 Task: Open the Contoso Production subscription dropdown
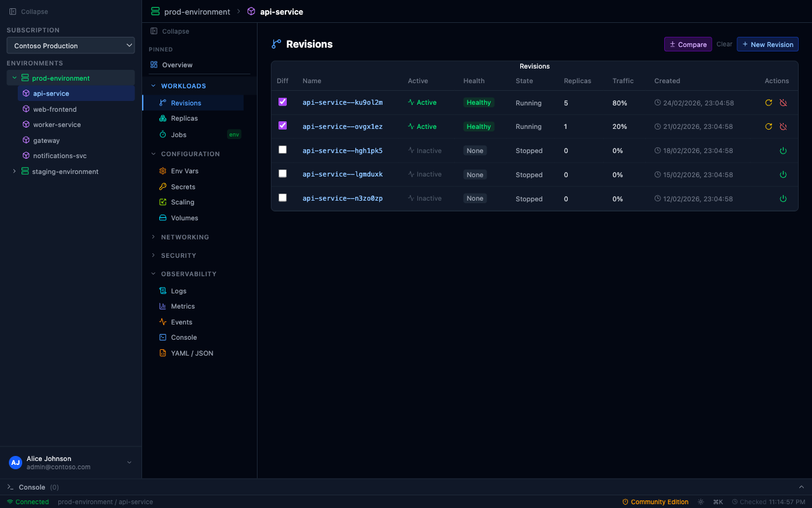[70, 45]
